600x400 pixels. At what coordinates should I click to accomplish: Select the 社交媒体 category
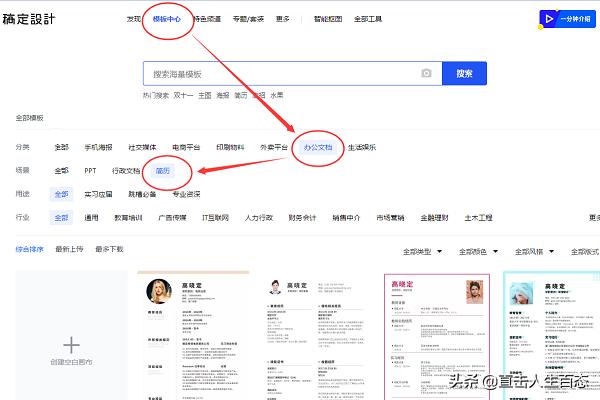point(142,147)
